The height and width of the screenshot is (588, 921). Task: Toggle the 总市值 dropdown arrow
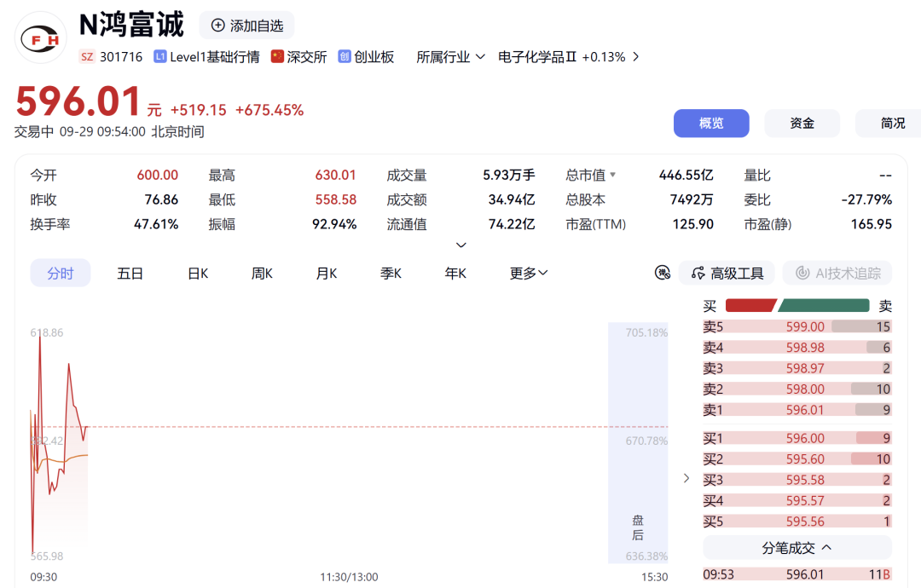pos(612,175)
